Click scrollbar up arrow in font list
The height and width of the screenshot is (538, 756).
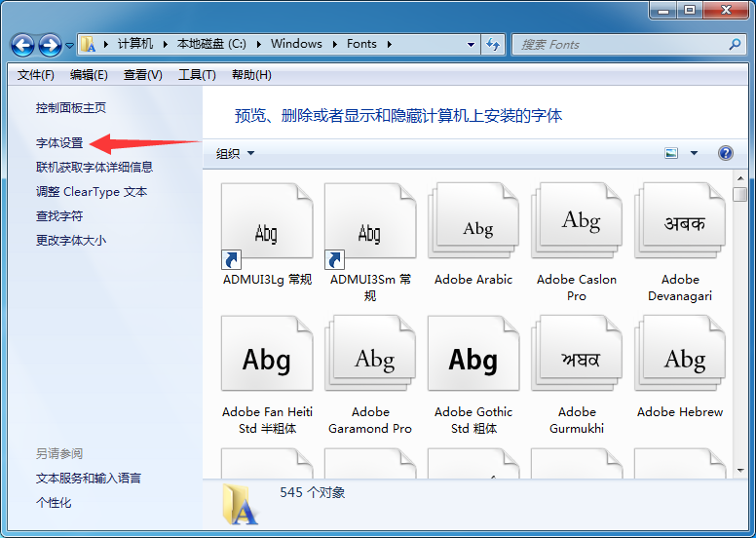click(740, 178)
